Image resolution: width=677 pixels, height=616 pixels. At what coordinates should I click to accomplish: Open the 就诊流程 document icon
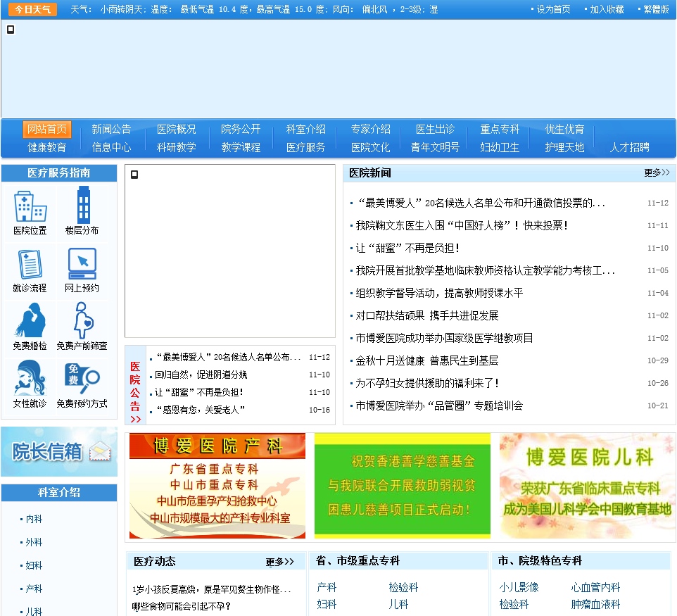point(30,264)
